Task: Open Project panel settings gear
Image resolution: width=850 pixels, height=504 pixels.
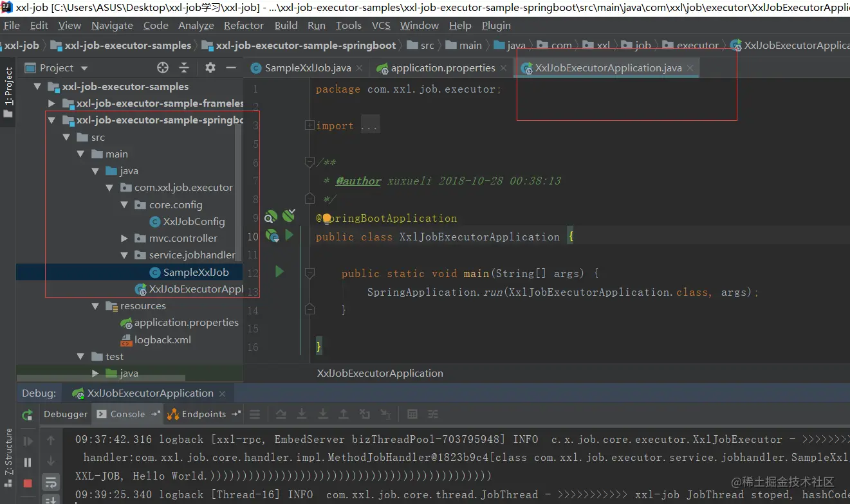Action: coord(210,68)
